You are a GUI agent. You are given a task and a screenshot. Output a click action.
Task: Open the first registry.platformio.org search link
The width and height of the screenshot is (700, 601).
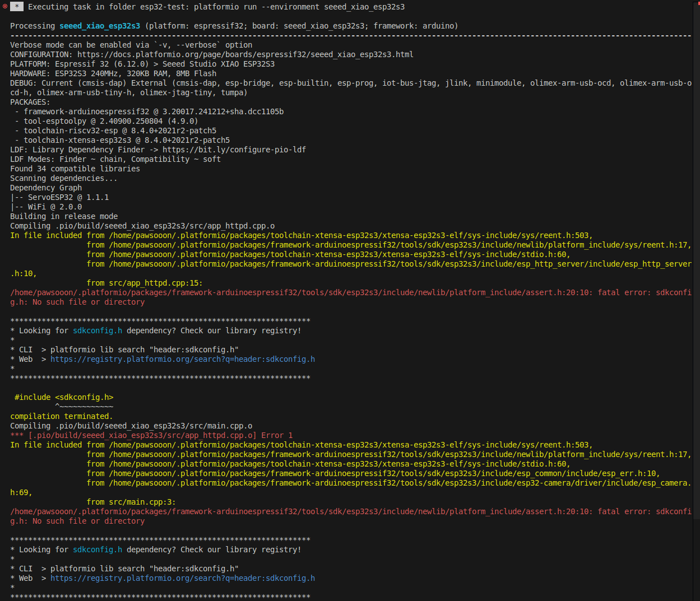(182, 359)
